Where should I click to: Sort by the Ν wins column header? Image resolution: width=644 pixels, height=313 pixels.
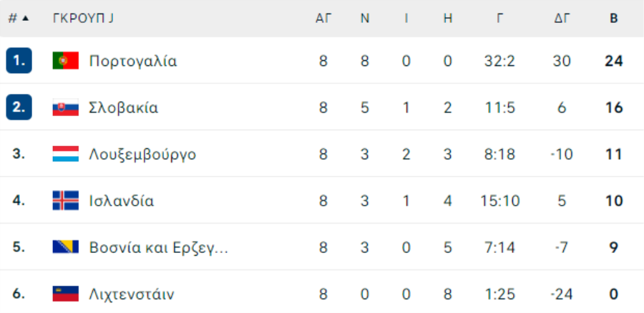click(365, 19)
